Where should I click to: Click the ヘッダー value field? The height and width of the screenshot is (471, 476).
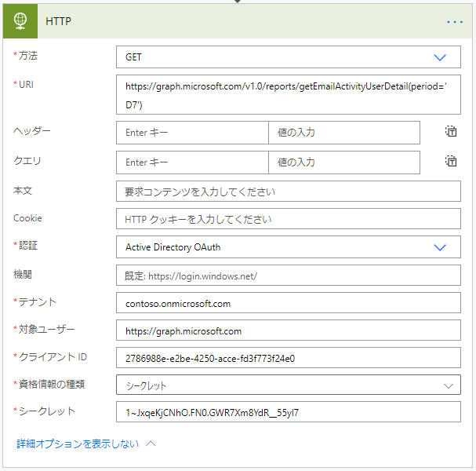(344, 133)
